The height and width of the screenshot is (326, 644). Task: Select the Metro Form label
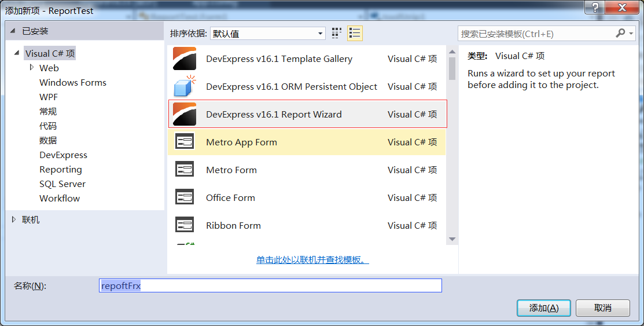coord(231,170)
